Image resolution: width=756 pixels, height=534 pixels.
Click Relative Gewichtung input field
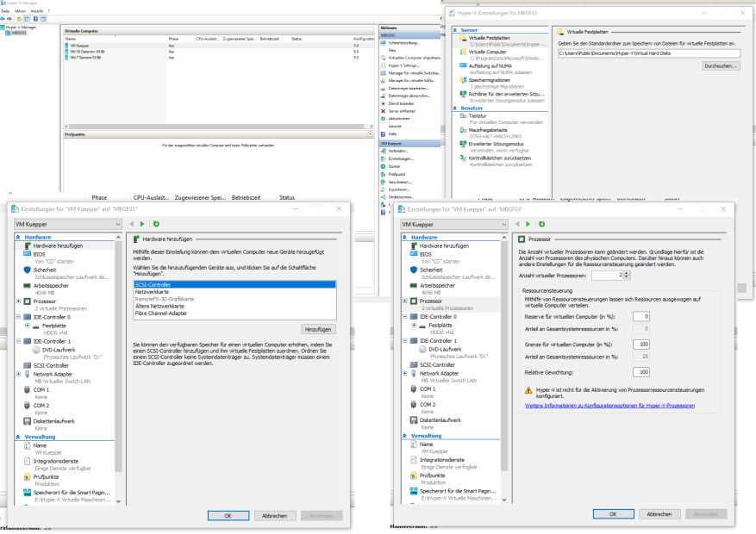pos(641,372)
